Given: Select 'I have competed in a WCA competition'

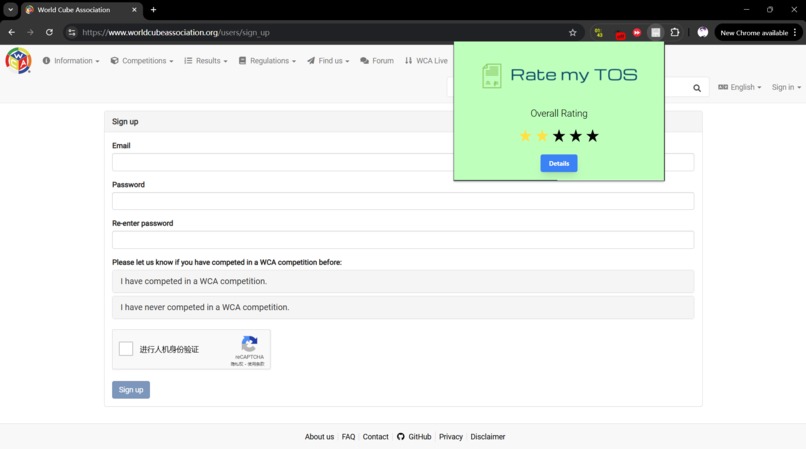Looking at the screenshot, I should 403,281.
